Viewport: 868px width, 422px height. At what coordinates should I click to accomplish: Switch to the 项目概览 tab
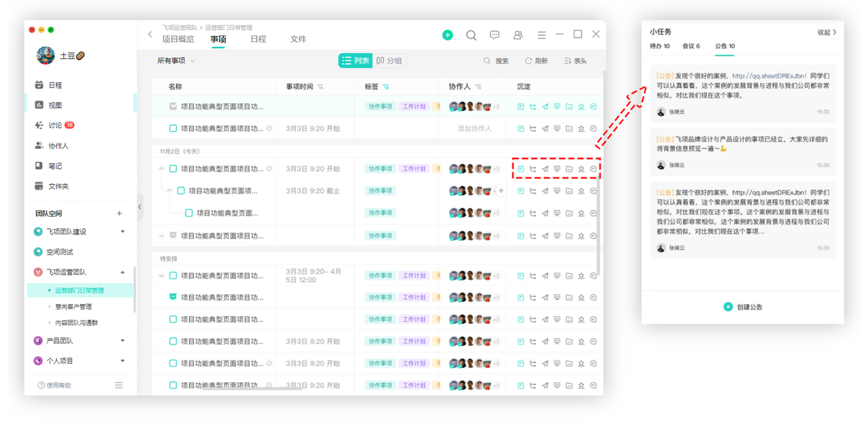click(178, 39)
